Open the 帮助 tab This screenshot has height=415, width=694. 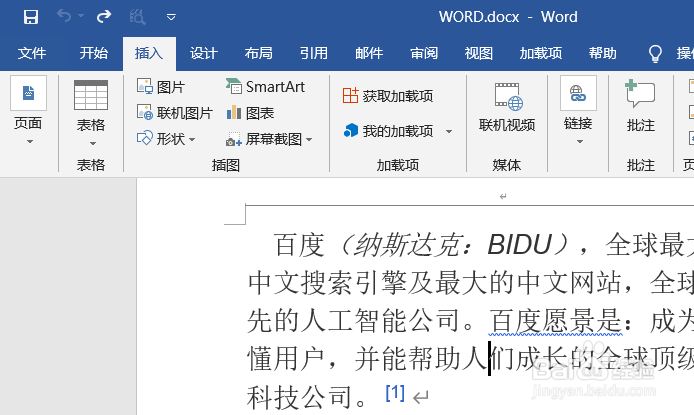(602, 54)
